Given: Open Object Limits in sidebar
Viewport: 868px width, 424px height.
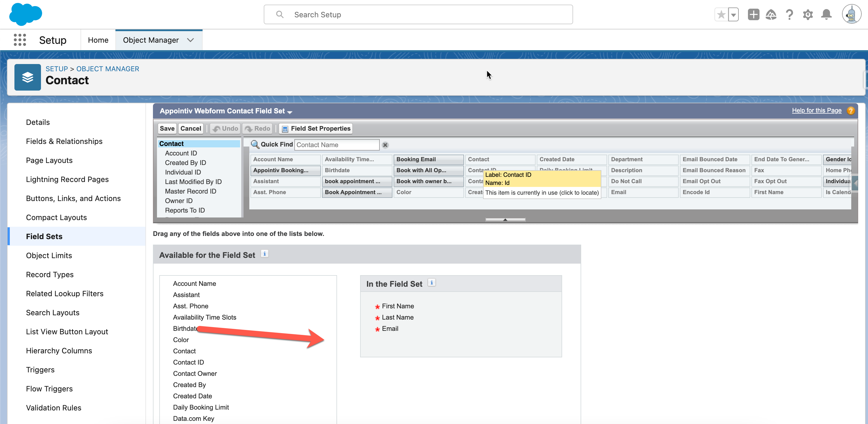Looking at the screenshot, I should [49, 256].
